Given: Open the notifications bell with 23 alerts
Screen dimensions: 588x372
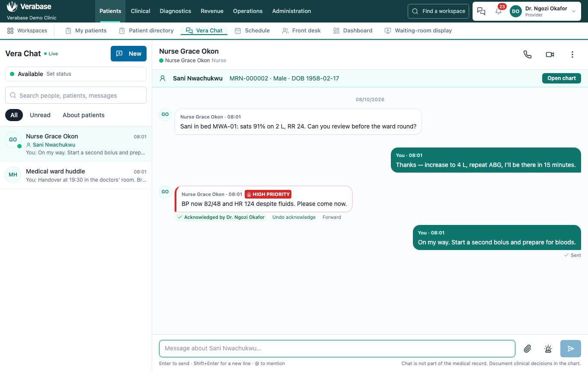Looking at the screenshot, I should [499, 11].
